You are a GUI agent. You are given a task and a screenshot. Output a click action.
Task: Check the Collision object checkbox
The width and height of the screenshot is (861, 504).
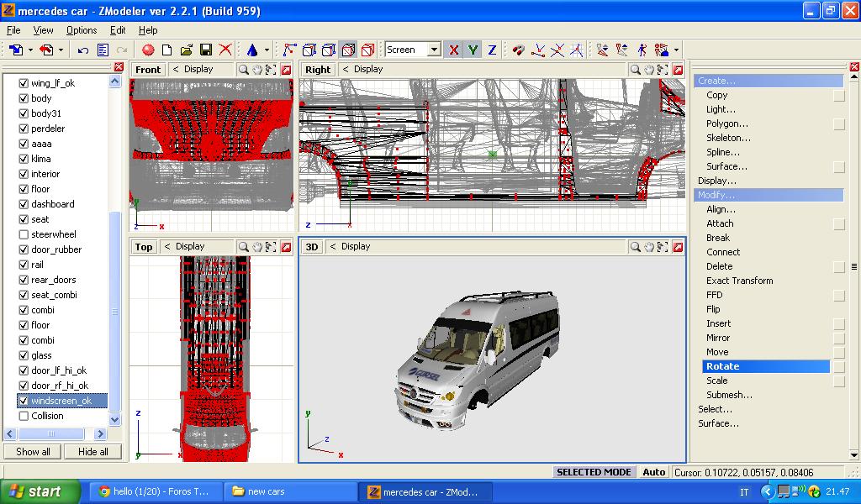tap(24, 416)
